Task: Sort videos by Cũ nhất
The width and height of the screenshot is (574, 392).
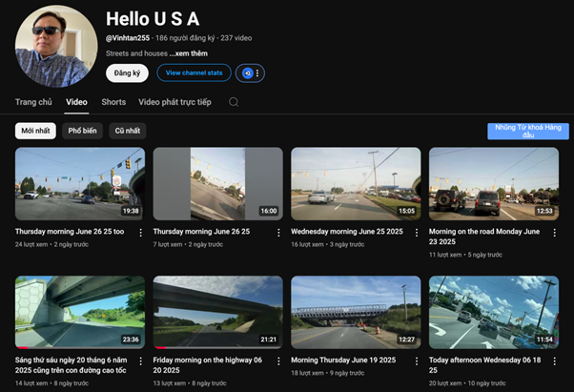Action: coord(128,131)
